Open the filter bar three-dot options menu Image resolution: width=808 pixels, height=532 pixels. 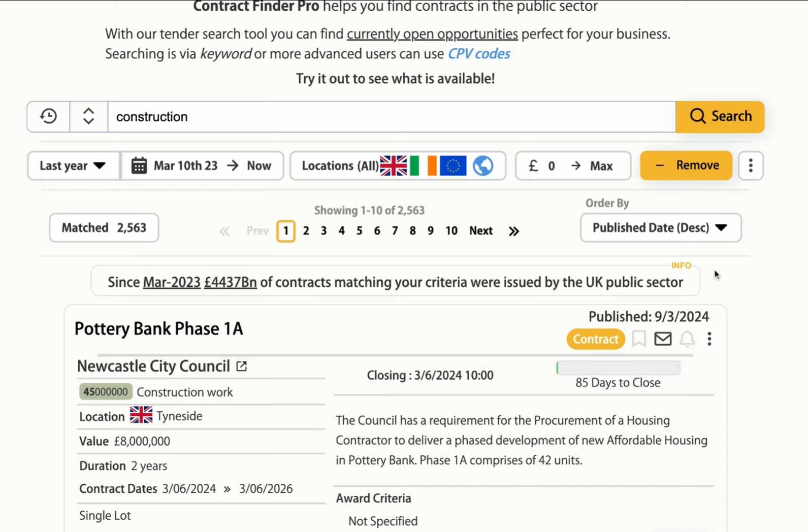[x=751, y=165]
